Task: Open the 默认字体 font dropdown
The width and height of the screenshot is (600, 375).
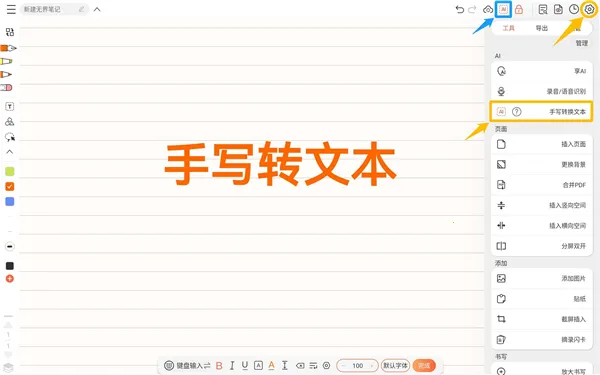Action: 395,366
